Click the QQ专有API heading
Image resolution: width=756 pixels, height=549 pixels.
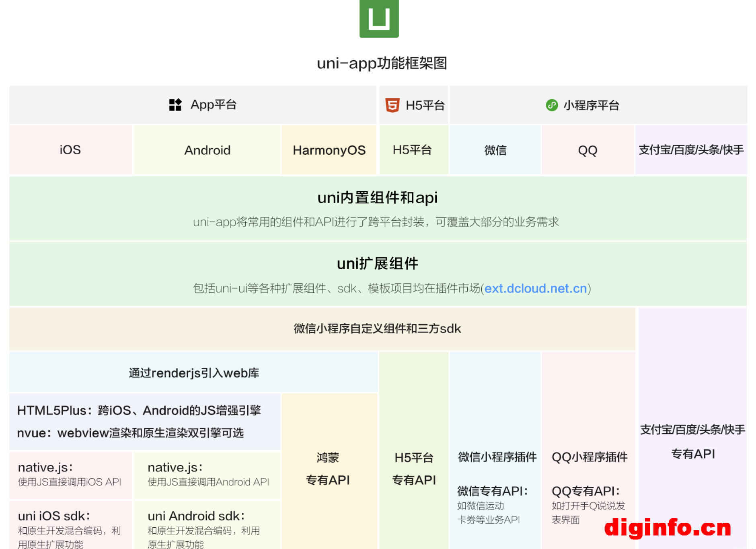pos(586,491)
